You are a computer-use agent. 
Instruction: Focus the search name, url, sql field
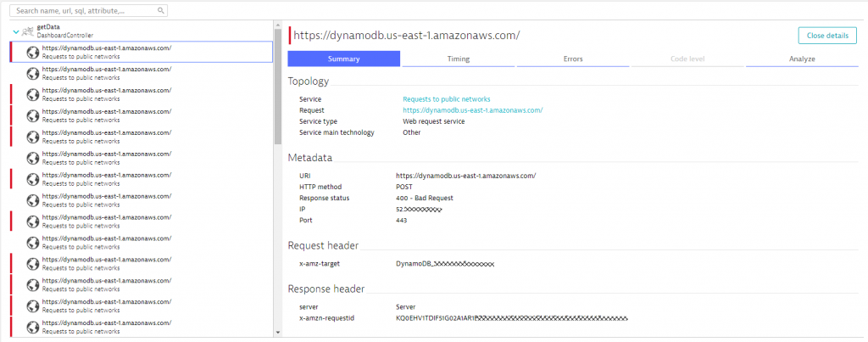88,10
